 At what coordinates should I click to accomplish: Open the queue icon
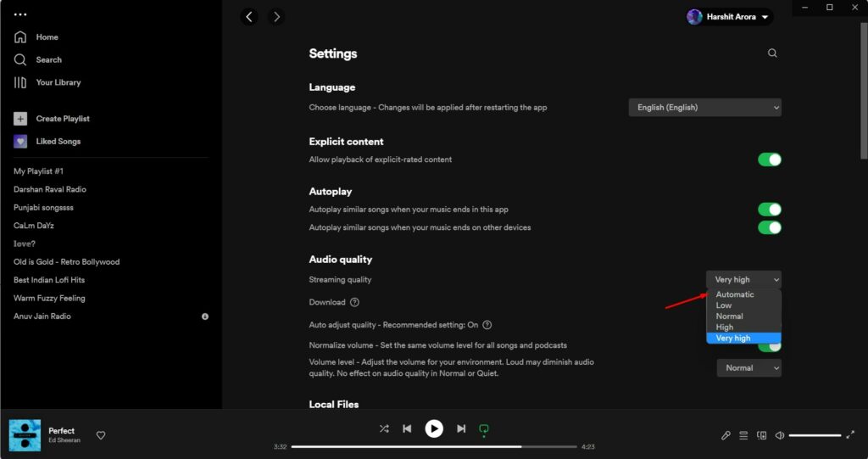(x=743, y=435)
